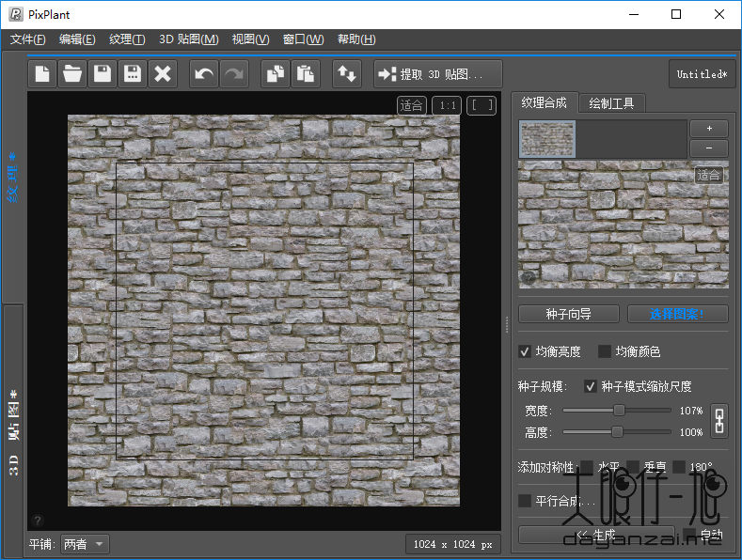
Task: Enable 垂直 symmetry checkbox
Action: 633,467
